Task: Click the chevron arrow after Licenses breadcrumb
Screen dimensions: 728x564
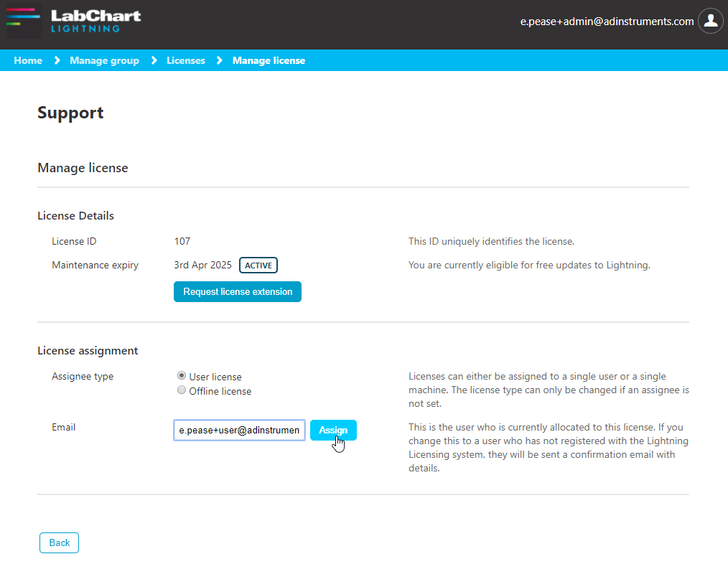Action: (x=219, y=60)
